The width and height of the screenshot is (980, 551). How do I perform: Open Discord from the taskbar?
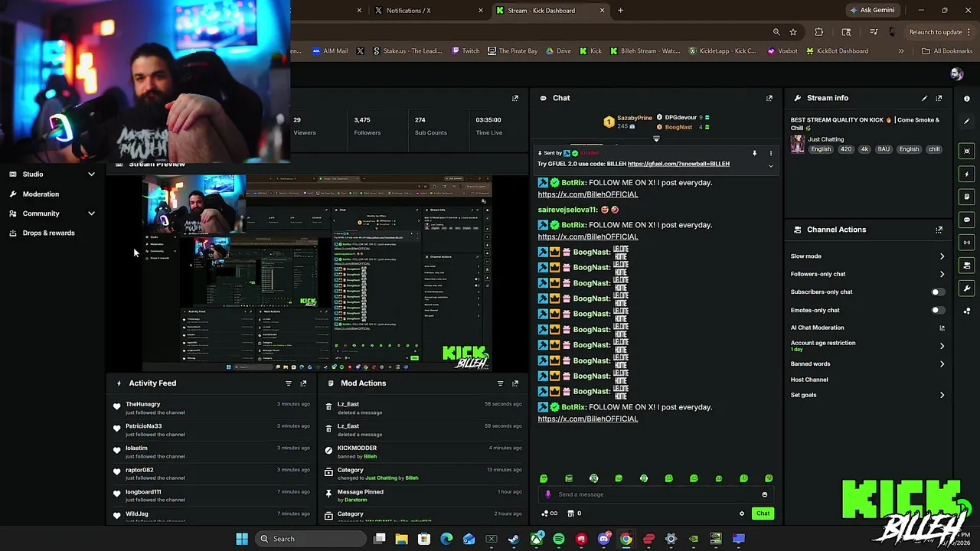click(604, 539)
